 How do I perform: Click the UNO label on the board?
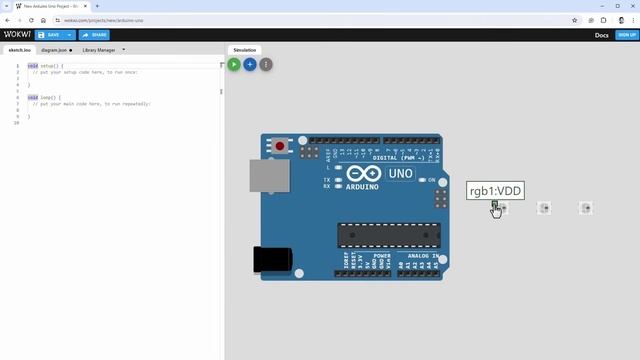pyautogui.click(x=400, y=174)
